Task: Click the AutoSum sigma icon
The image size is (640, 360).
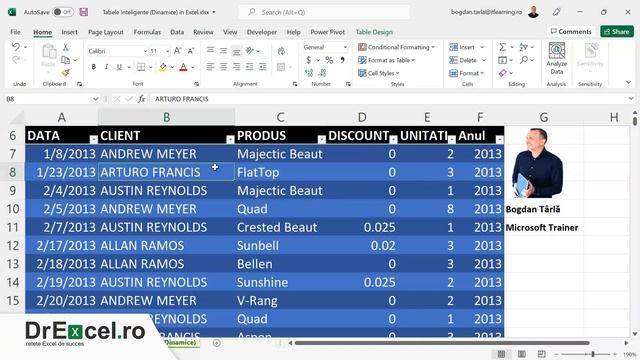Action: tap(502, 47)
